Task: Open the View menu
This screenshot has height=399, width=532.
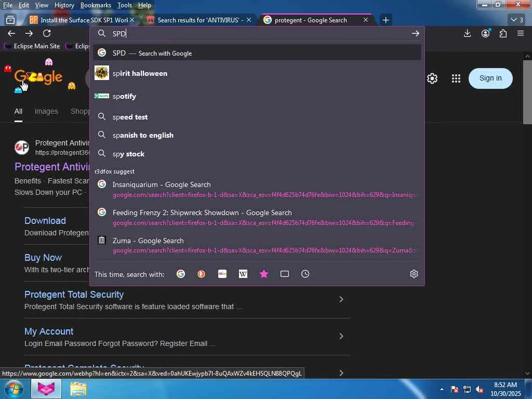Action: pyautogui.click(x=42, y=5)
